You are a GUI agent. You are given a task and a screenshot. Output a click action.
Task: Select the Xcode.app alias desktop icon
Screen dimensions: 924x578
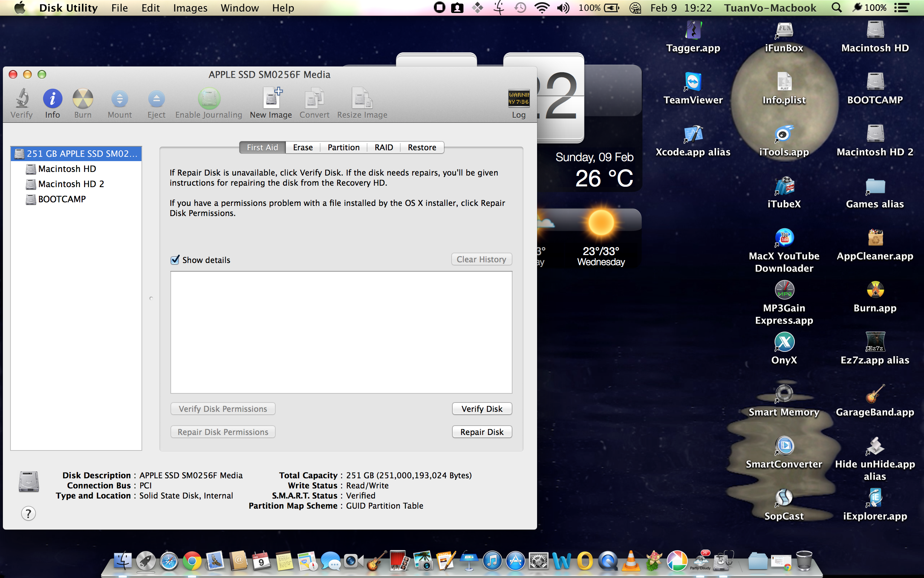(693, 134)
